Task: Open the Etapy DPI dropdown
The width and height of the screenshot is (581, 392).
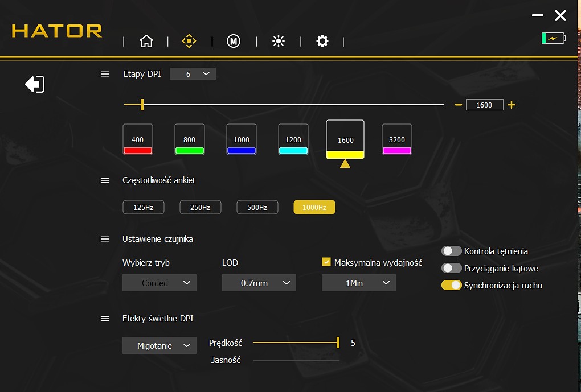Action: pyautogui.click(x=193, y=73)
